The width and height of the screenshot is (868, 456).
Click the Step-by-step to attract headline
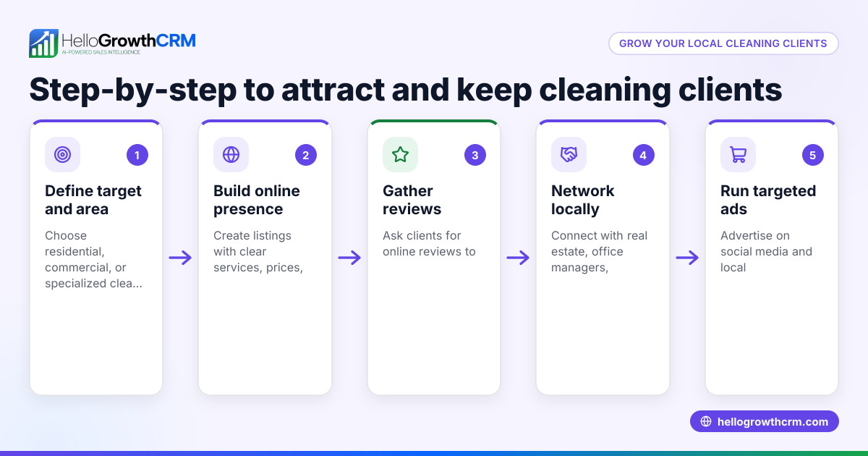point(405,90)
